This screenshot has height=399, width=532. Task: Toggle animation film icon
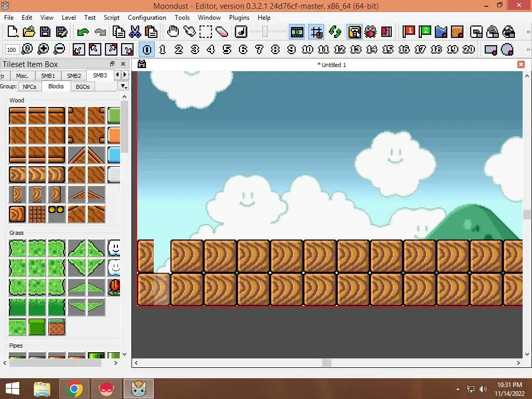click(x=297, y=32)
